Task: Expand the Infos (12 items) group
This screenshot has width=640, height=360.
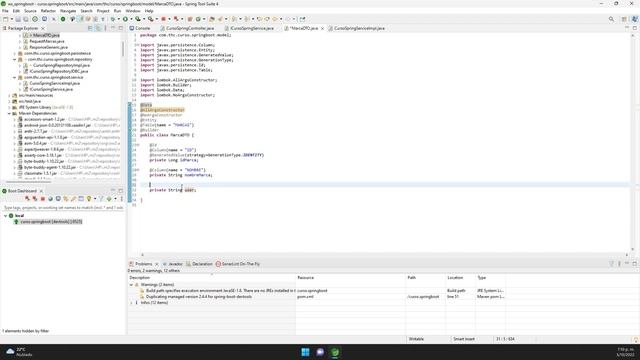Action: pyautogui.click(x=131, y=302)
